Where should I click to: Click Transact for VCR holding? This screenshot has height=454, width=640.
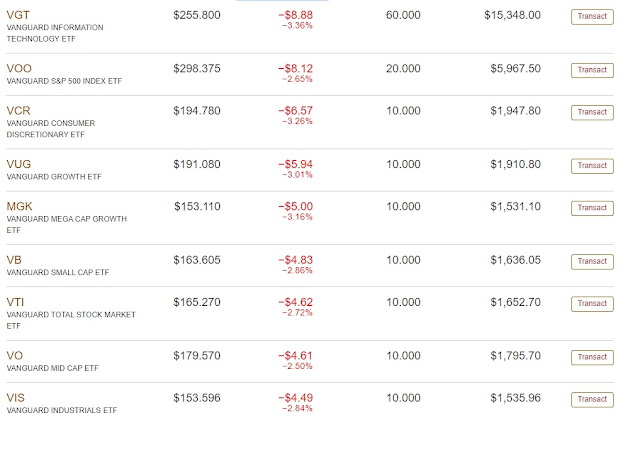592,112
